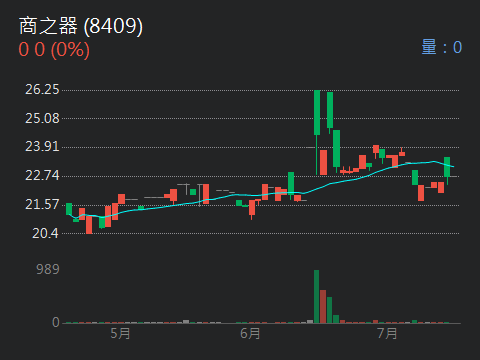Click the 23.91 price axis label

click(x=42, y=147)
